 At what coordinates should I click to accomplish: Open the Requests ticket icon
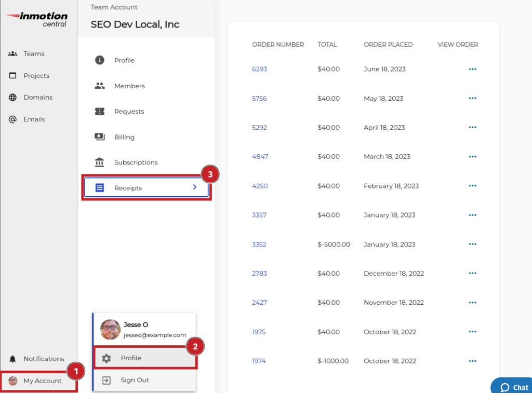[x=99, y=111]
